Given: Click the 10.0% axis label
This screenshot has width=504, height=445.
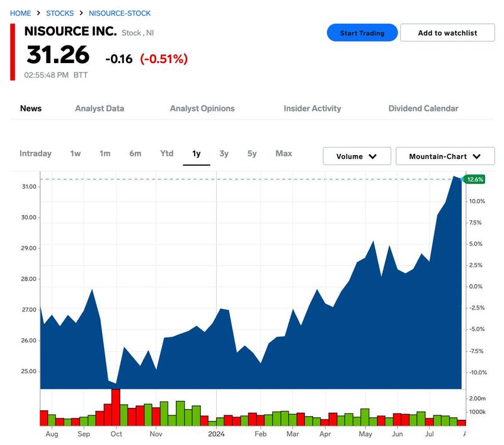Looking at the screenshot, I should click(x=477, y=201).
